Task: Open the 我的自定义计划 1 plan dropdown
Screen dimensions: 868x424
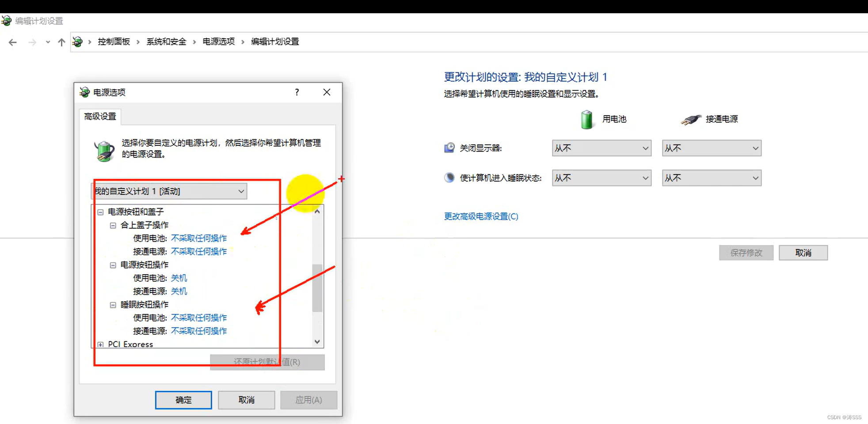Action: [x=169, y=191]
